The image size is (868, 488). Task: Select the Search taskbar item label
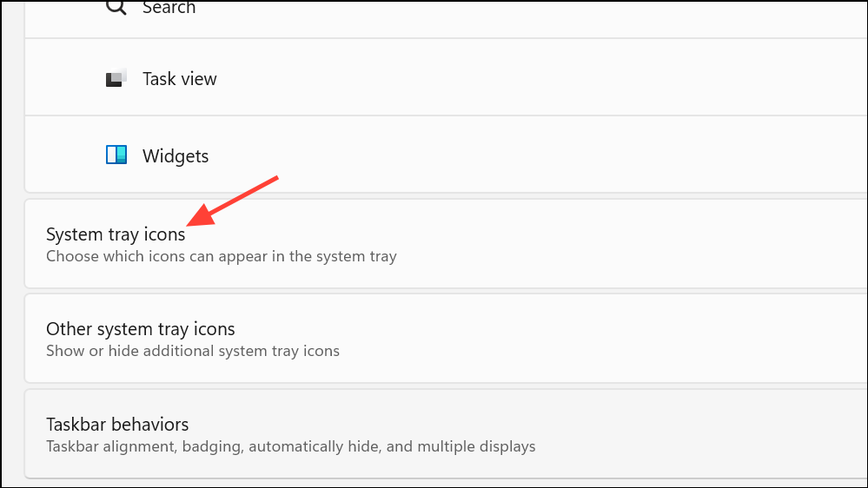169,8
